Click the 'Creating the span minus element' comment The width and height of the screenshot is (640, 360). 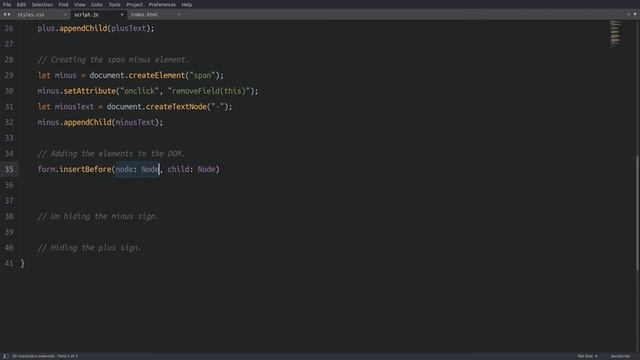click(113, 60)
